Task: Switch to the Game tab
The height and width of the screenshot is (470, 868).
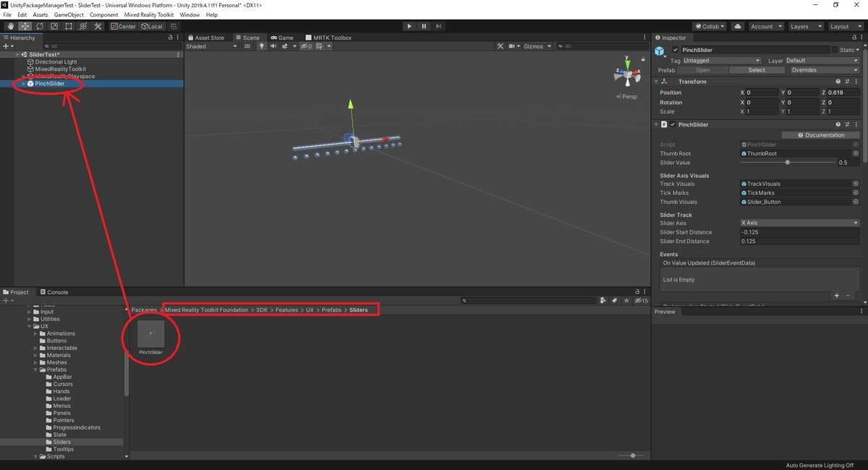Action: tap(282, 38)
